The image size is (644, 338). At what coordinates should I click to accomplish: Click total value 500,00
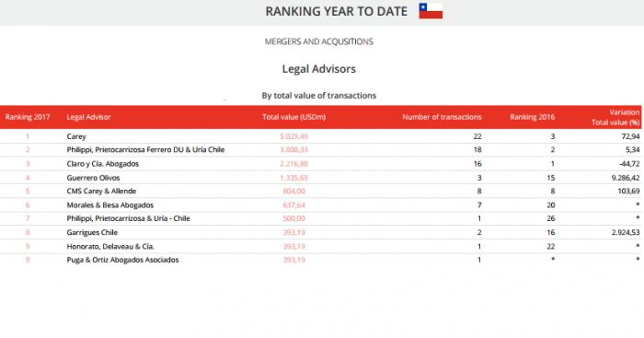click(293, 218)
